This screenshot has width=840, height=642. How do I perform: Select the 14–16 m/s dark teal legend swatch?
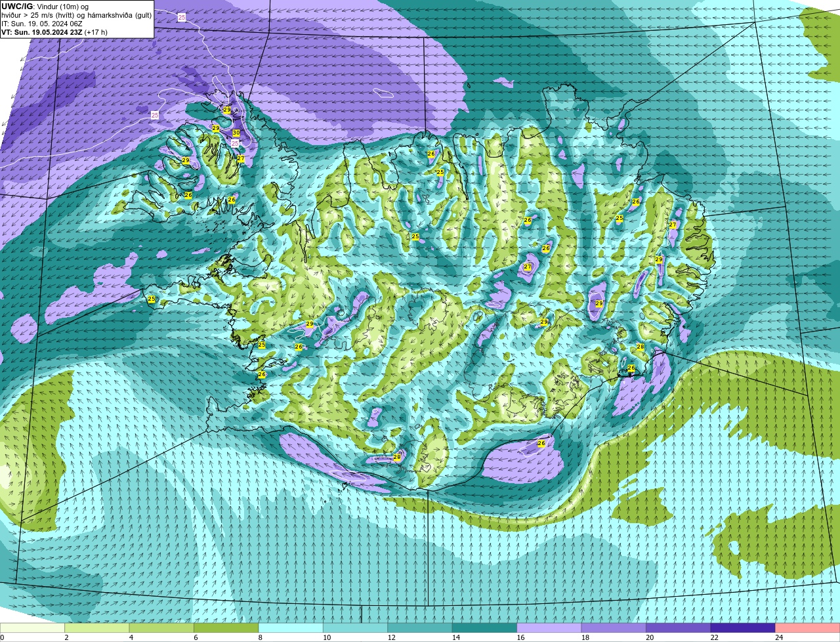coord(485,628)
